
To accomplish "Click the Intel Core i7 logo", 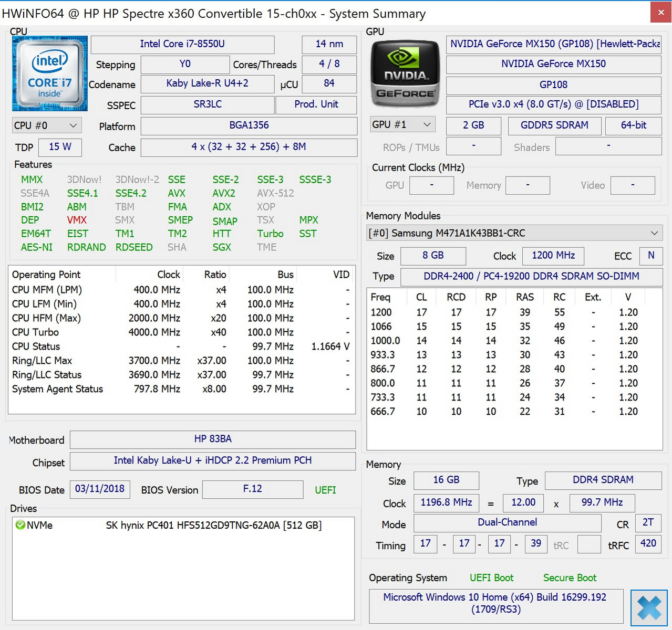I will [49, 73].
